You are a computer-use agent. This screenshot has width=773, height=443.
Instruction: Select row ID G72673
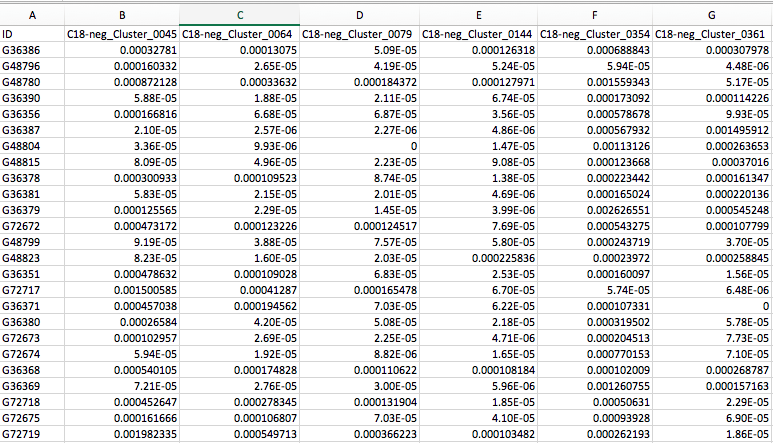coord(32,338)
